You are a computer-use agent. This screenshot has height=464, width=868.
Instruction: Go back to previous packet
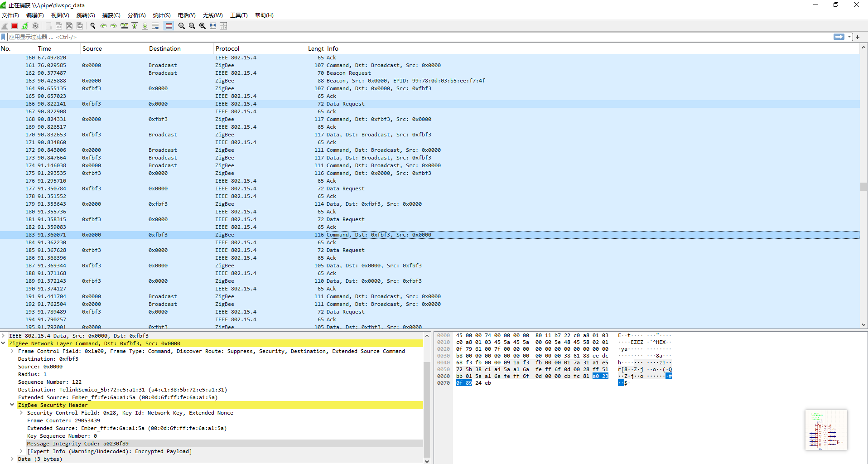point(103,26)
